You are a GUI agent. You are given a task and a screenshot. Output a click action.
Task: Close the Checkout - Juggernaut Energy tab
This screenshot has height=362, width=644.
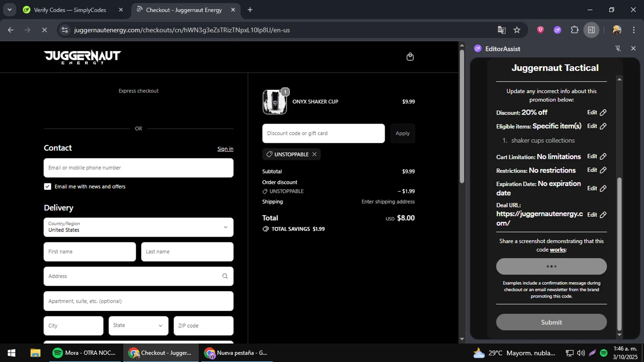(x=233, y=10)
